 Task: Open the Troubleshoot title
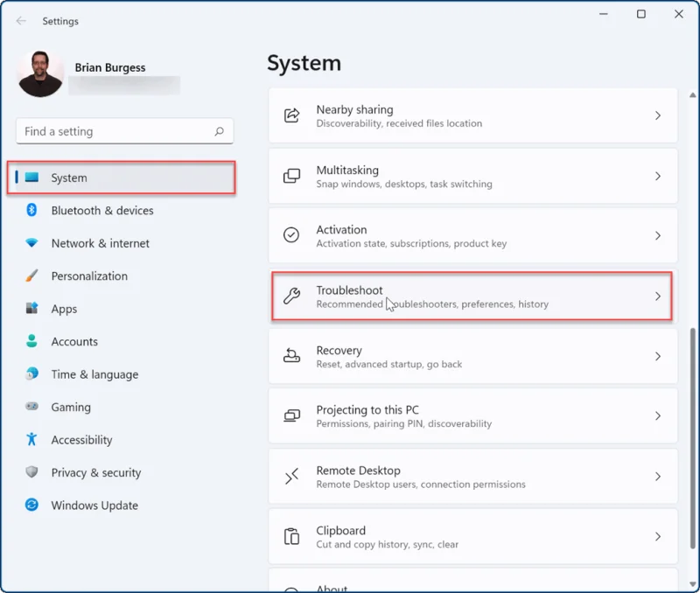click(349, 290)
